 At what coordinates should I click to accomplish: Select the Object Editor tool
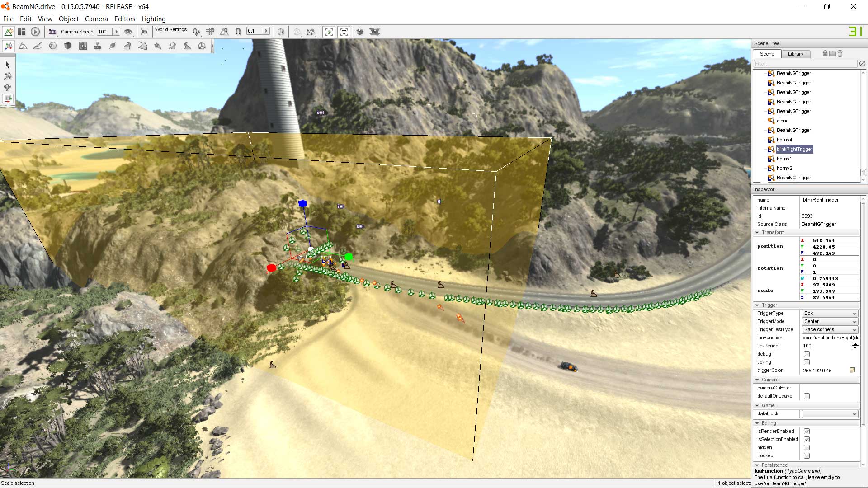9,46
